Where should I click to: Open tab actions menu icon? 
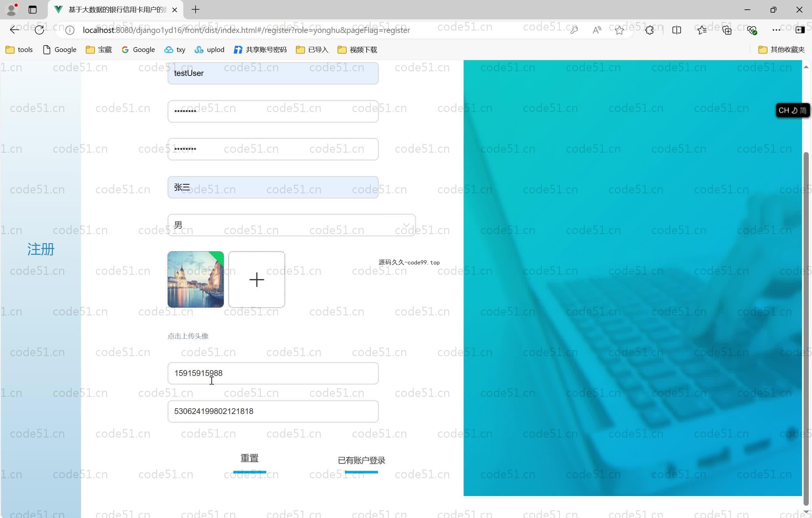32,9
